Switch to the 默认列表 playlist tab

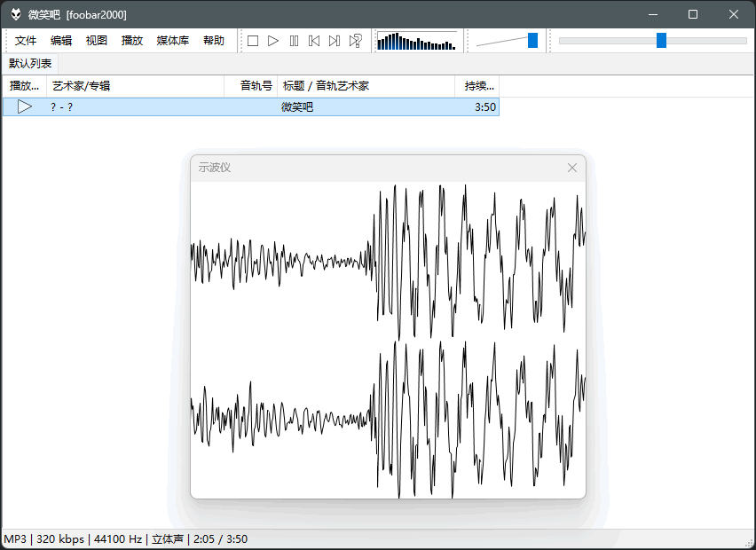[30, 63]
